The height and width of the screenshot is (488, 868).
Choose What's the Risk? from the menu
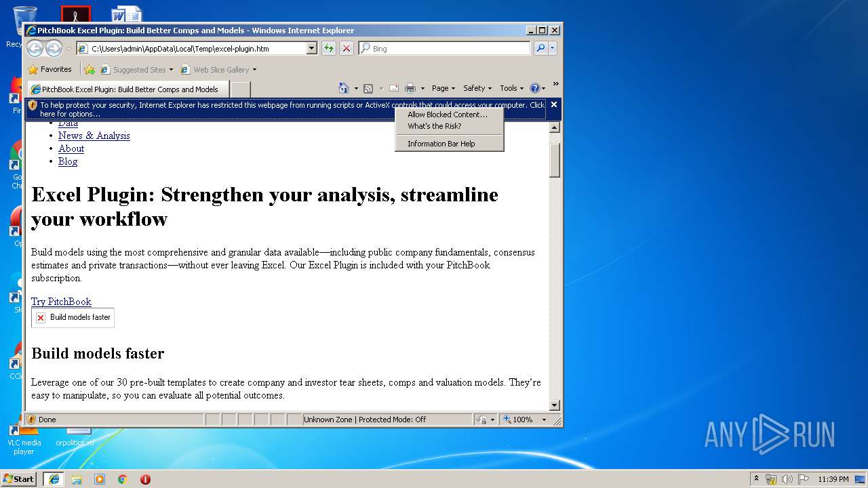pos(435,126)
